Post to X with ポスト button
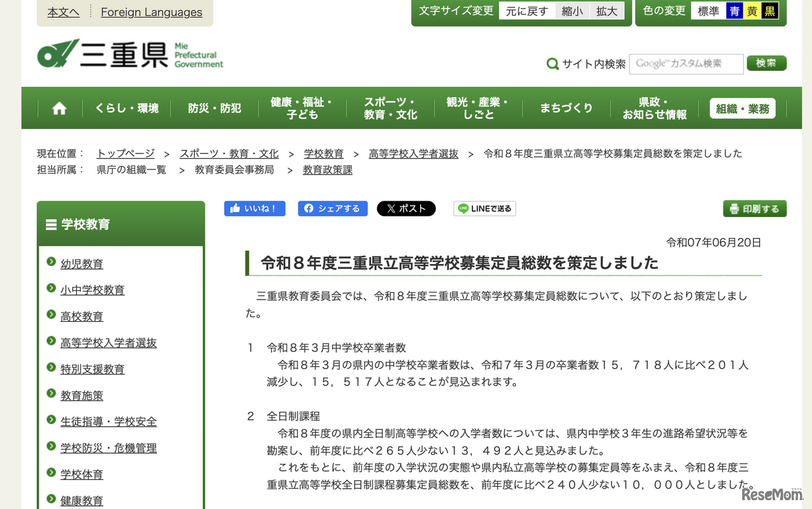Screen dimensions: 812x509 (x=406, y=209)
